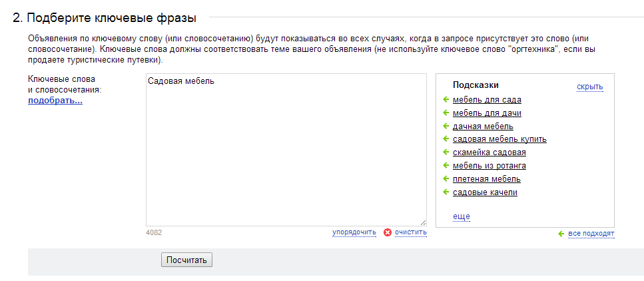Click green arrow beside мебель из ротанга
This screenshot has height=281, width=644.
click(x=446, y=166)
